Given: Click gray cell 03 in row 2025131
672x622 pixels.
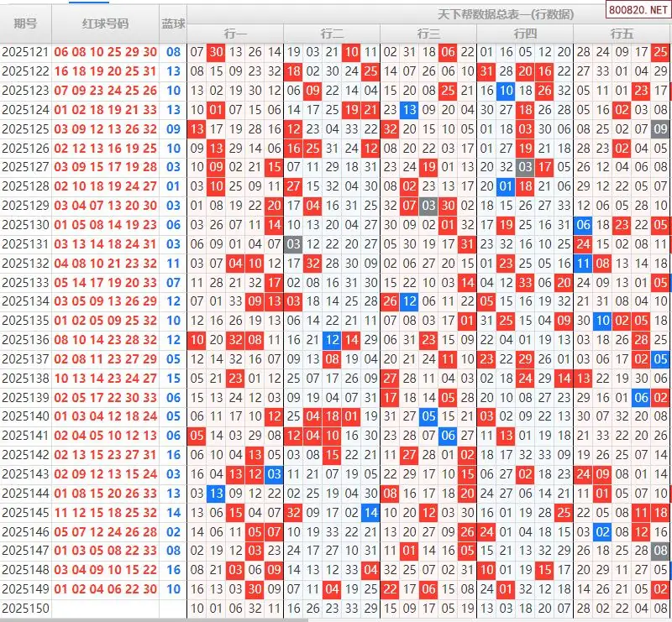Looking at the screenshot, I should coord(292,244).
